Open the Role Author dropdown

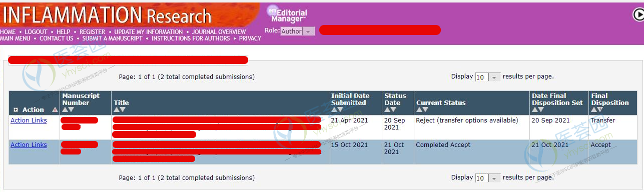point(297,31)
